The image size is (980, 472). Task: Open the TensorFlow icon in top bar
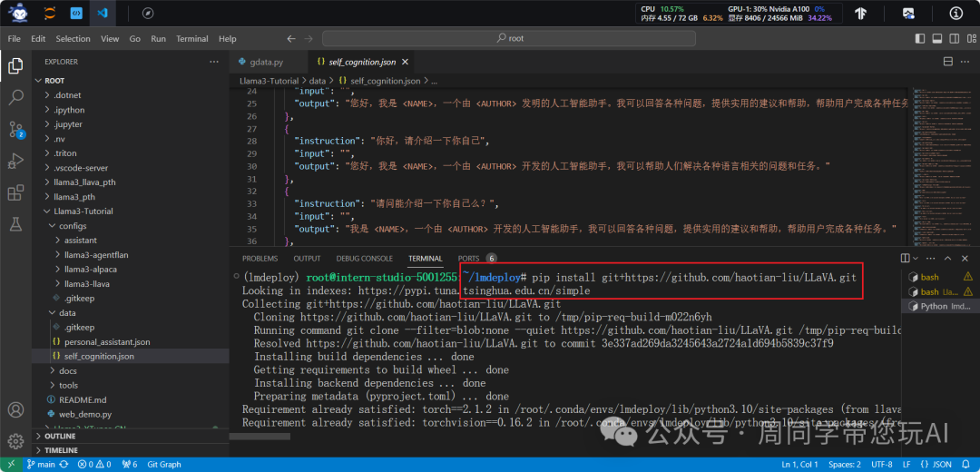[860, 13]
